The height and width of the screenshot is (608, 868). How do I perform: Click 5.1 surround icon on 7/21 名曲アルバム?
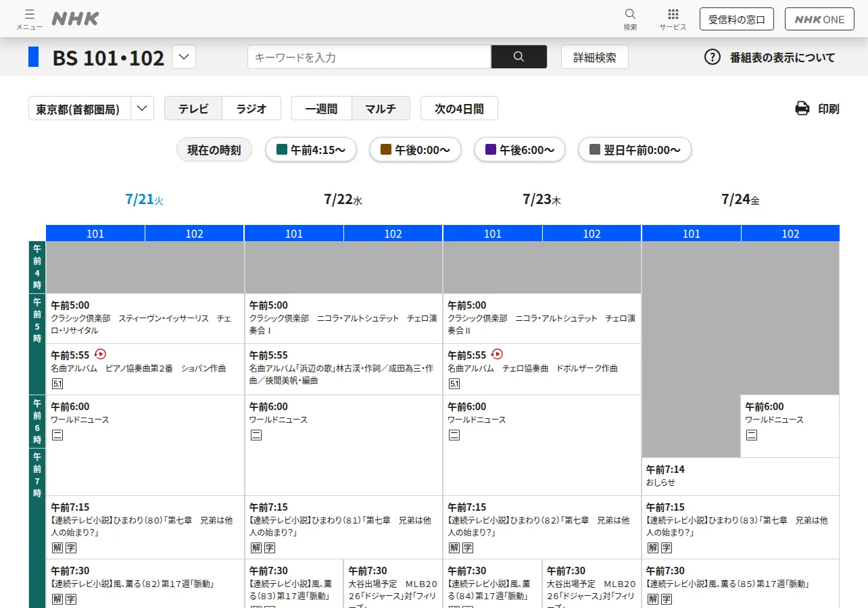(57, 384)
